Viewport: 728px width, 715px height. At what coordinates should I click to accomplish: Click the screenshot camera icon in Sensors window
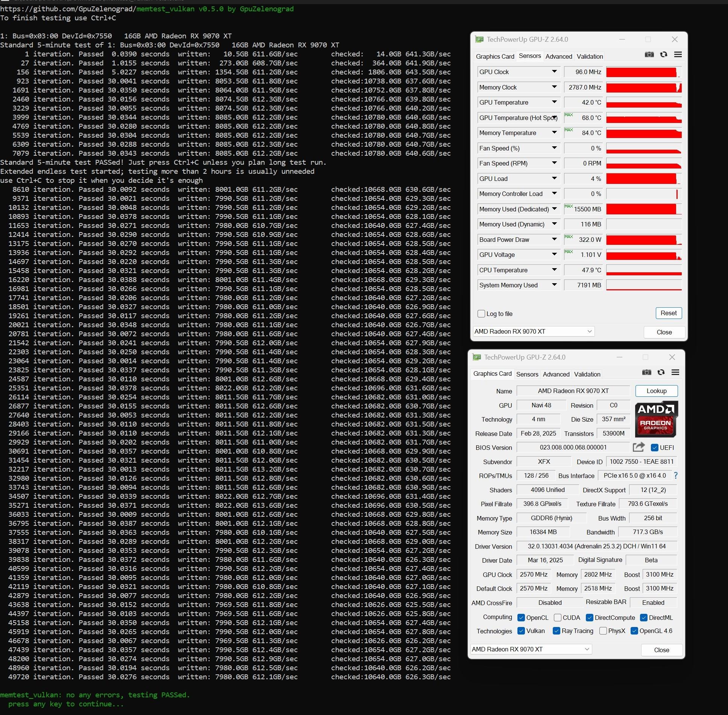click(649, 55)
